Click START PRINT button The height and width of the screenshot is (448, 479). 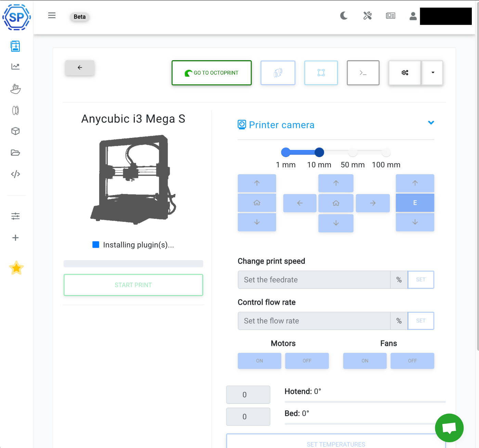pyautogui.click(x=133, y=285)
